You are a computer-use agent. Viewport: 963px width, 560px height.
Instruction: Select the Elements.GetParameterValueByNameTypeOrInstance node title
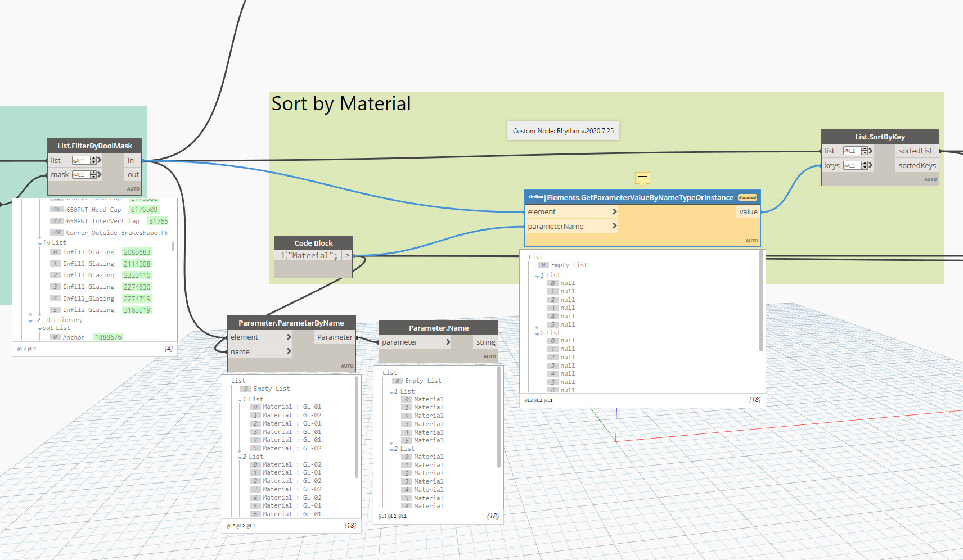coord(640,197)
